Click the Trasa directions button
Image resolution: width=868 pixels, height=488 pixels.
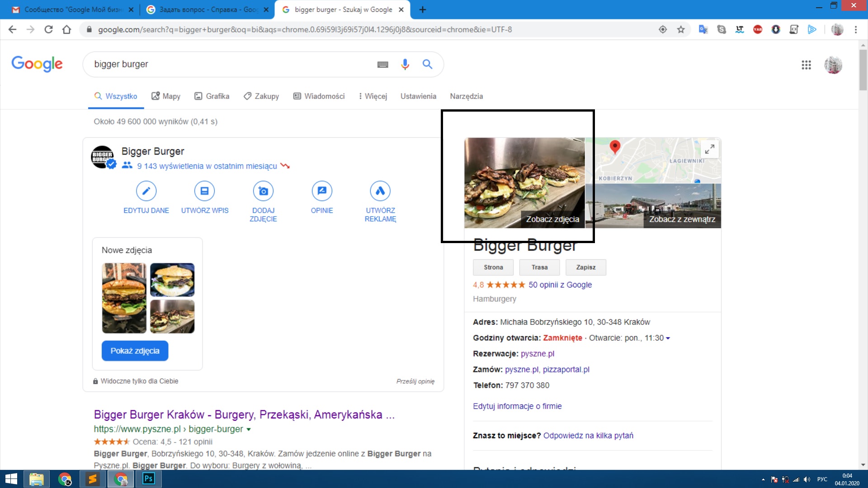click(539, 267)
